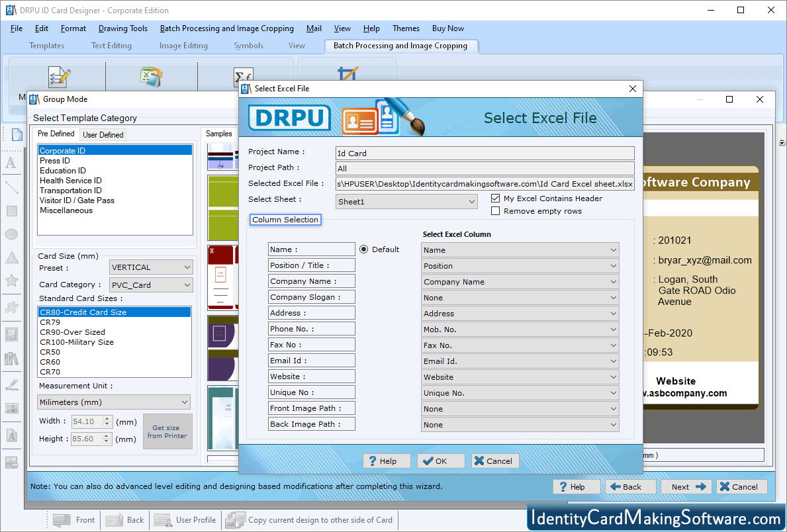Select the new page icon in left toolbar
Screen dimensions: 787x532
click(x=17, y=134)
